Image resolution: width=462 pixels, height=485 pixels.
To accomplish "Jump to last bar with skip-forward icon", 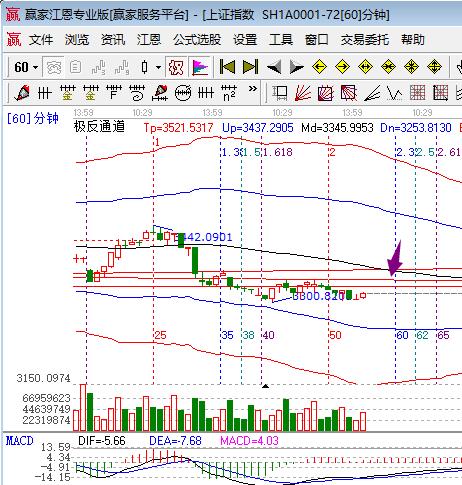I will click(250, 67).
